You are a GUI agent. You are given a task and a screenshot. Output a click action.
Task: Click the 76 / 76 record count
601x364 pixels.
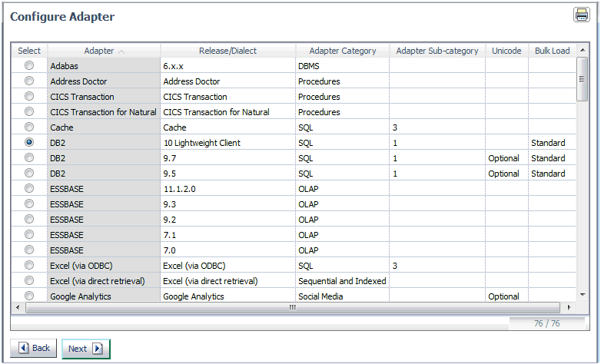[547, 323]
